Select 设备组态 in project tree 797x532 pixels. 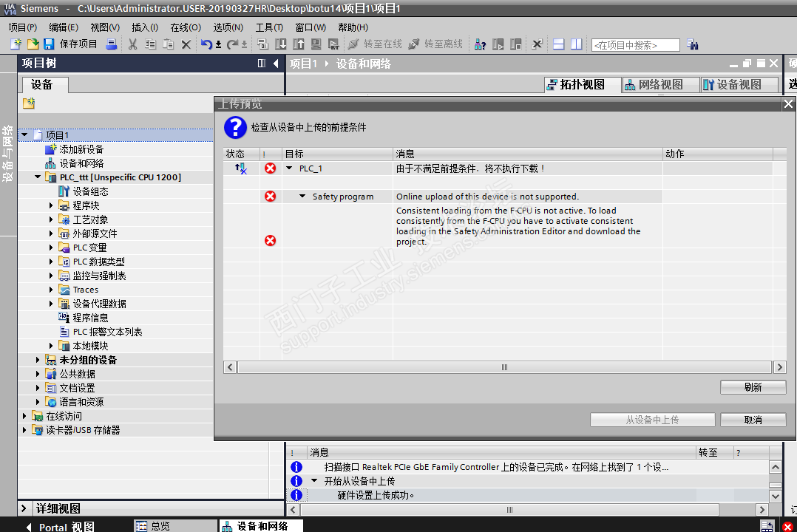(90, 191)
